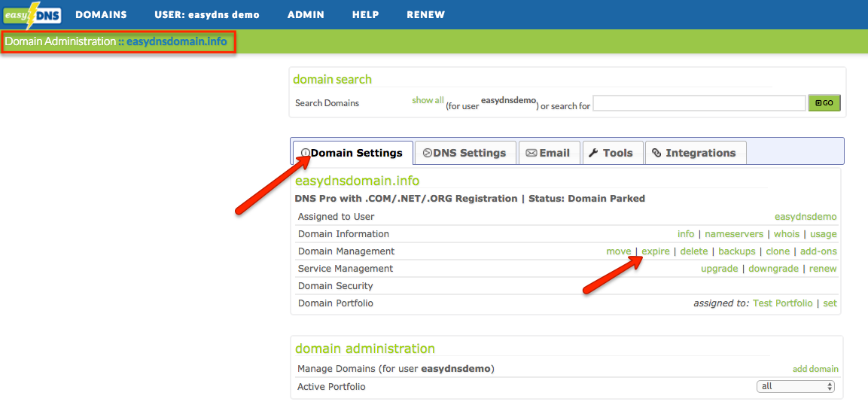Viewport: 868px width, 411px height.
Task: Switch to the Integrations tab
Action: coord(696,153)
